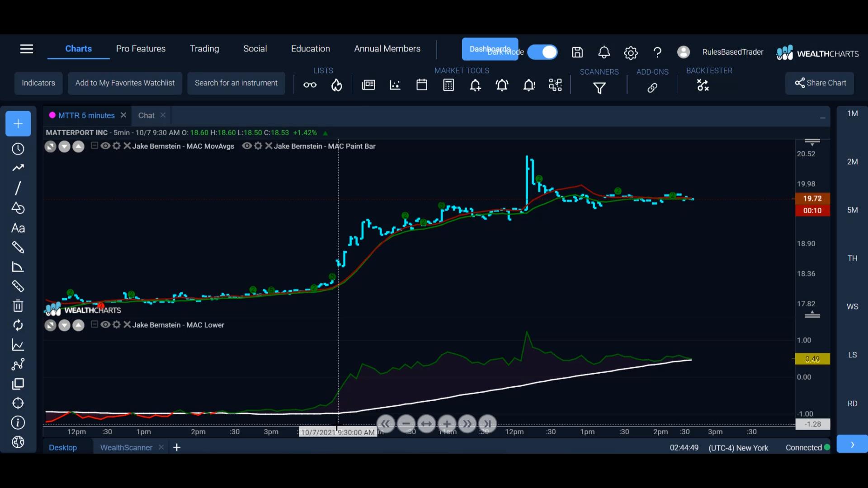Select the trend arrow drawing tool

(x=18, y=168)
